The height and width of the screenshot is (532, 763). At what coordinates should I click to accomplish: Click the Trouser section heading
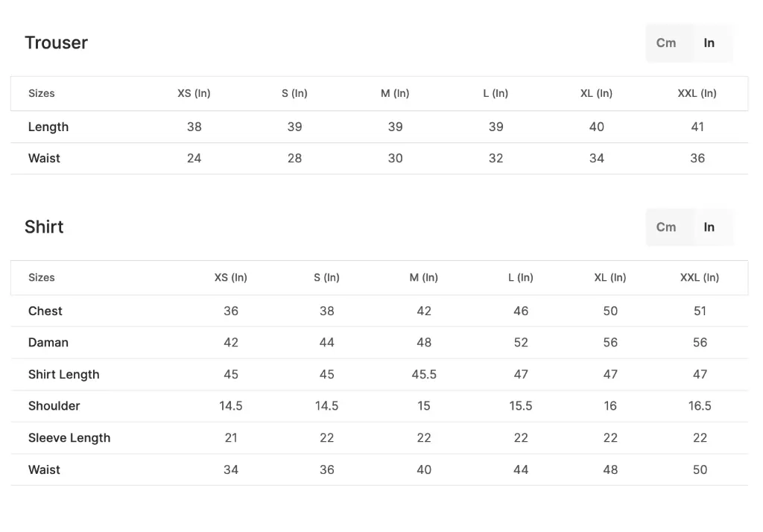(x=56, y=43)
